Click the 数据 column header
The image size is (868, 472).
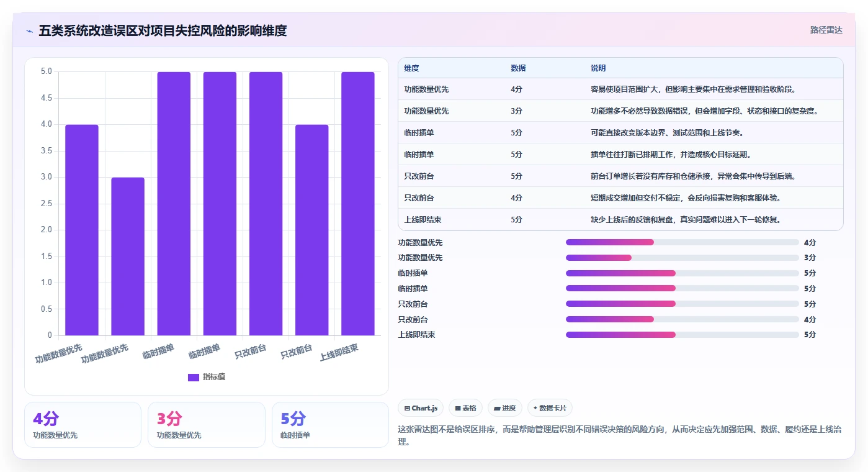518,68
